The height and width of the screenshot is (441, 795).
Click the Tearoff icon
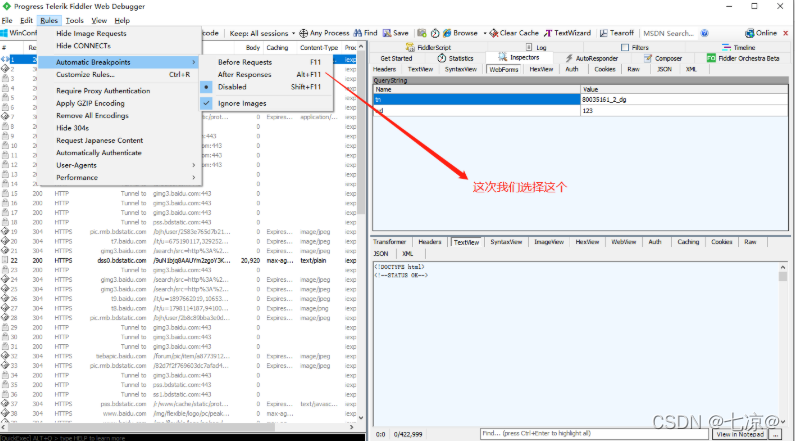click(603, 33)
